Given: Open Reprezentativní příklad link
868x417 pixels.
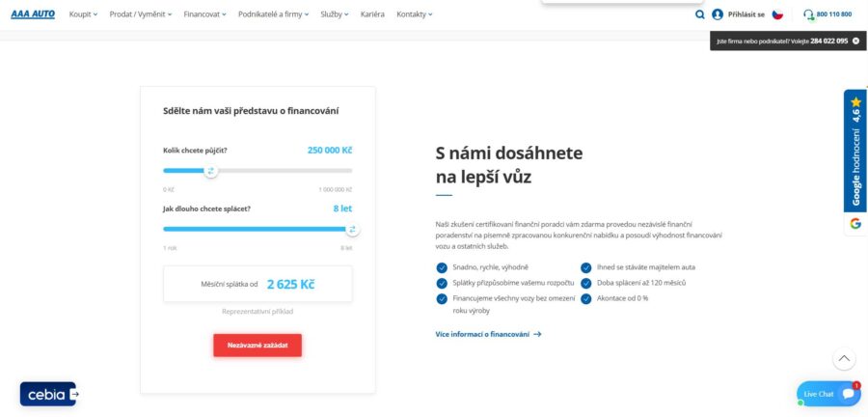Looking at the screenshot, I should click(258, 311).
